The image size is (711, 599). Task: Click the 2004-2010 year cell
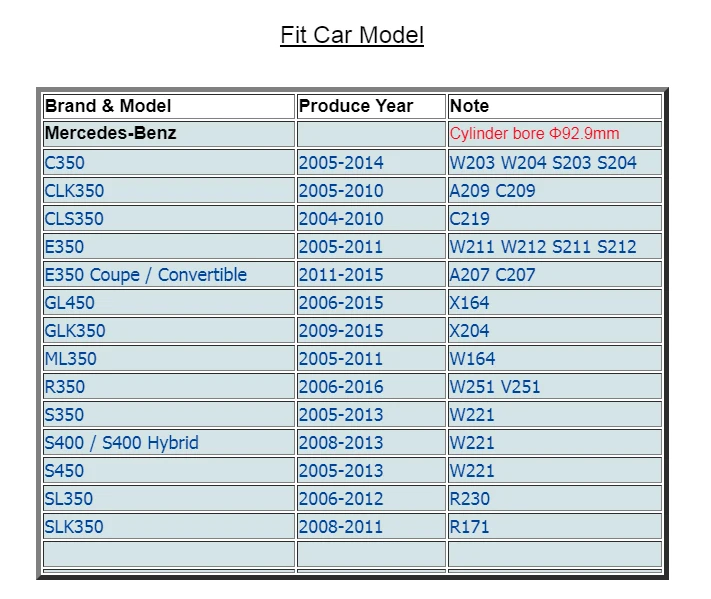point(371,219)
